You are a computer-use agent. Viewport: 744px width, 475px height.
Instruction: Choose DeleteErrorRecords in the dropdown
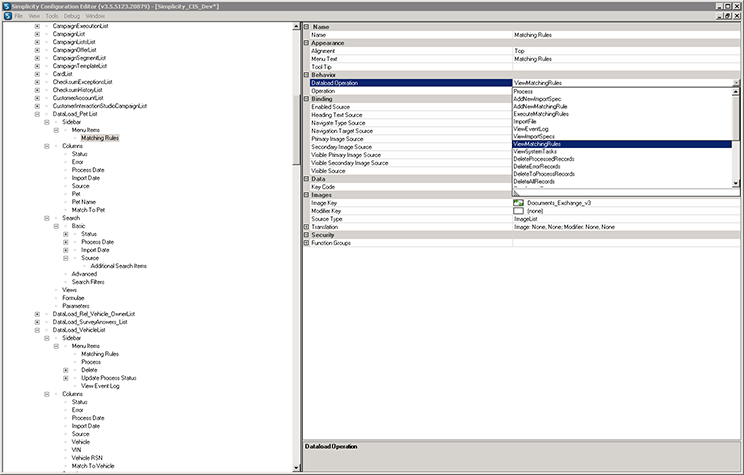622,167
